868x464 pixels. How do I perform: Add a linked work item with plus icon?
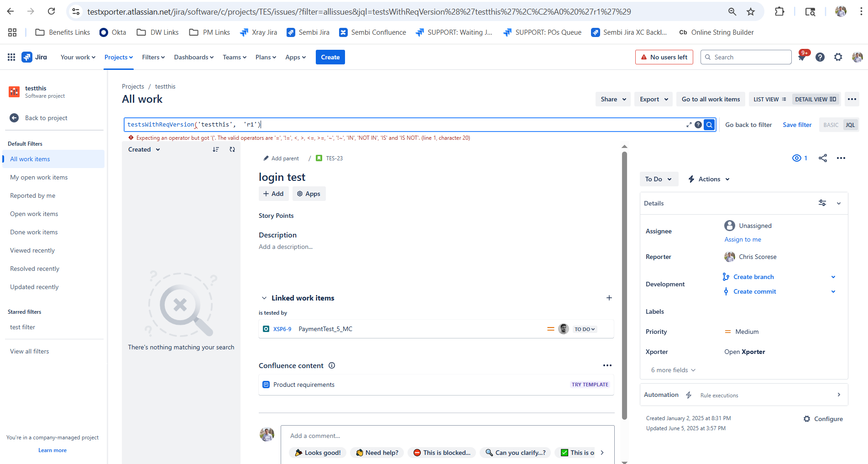coord(609,298)
